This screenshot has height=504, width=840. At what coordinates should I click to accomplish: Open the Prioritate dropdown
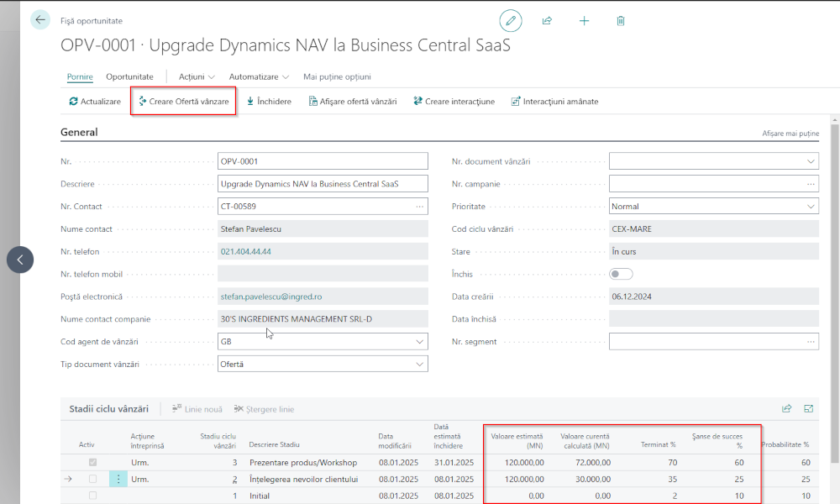click(x=811, y=206)
